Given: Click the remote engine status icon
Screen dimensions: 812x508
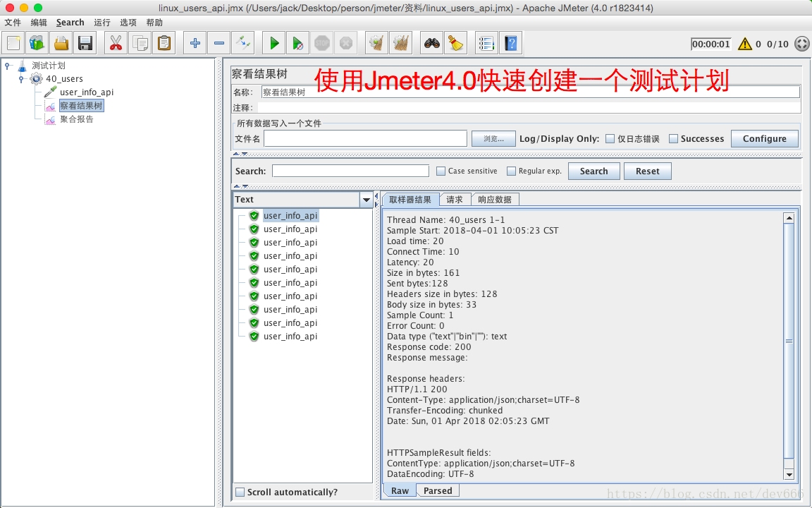Looking at the screenshot, I should (x=801, y=44).
